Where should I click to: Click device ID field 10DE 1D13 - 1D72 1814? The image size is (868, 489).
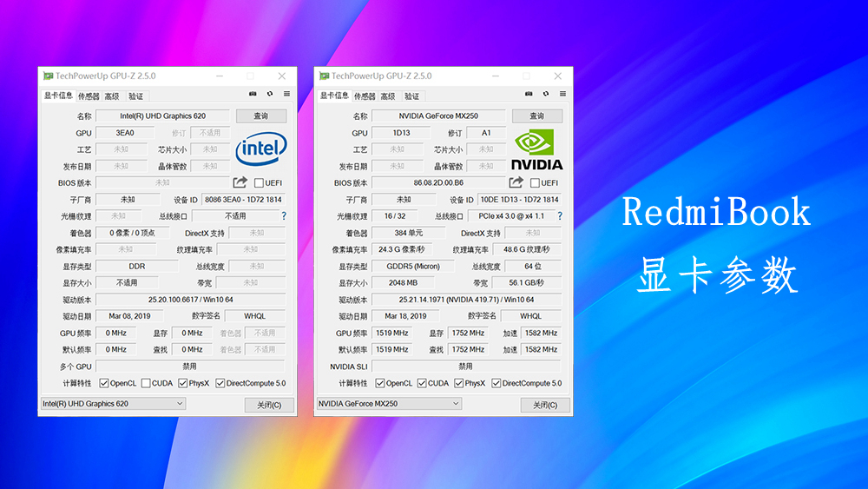(x=519, y=200)
